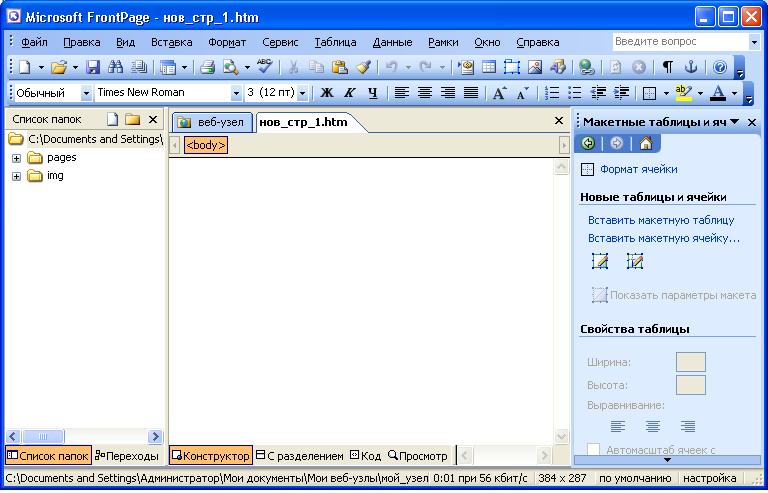Toggle Show All paragraph marks icon

click(667, 67)
